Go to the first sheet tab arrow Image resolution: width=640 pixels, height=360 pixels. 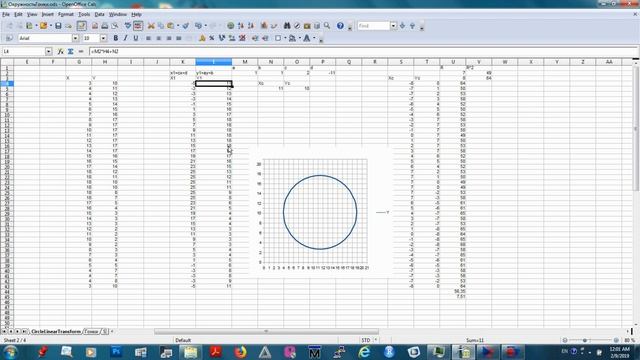point(4,331)
